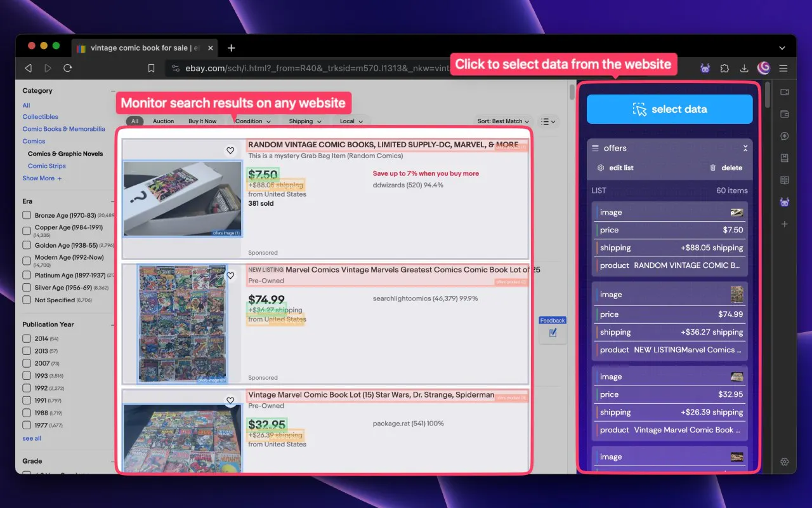Select the All filter tab
The width and height of the screenshot is (812, 508).
point(134,121)
